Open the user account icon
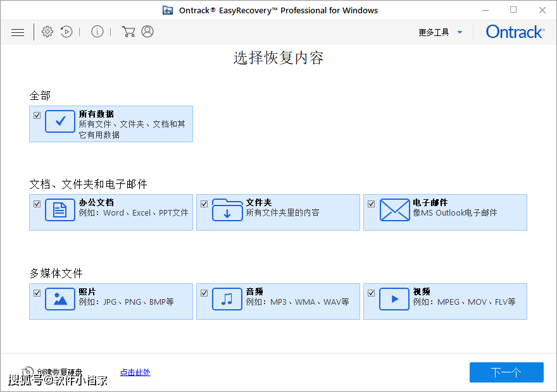The width and height of the screenshot is (557, 392). pyautogui.click(x=147, y=32)
